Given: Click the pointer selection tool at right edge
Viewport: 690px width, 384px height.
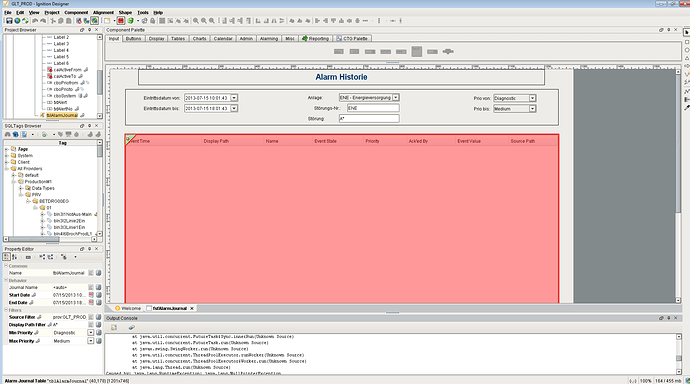Looking at the screenshot, I should [686, 33].
